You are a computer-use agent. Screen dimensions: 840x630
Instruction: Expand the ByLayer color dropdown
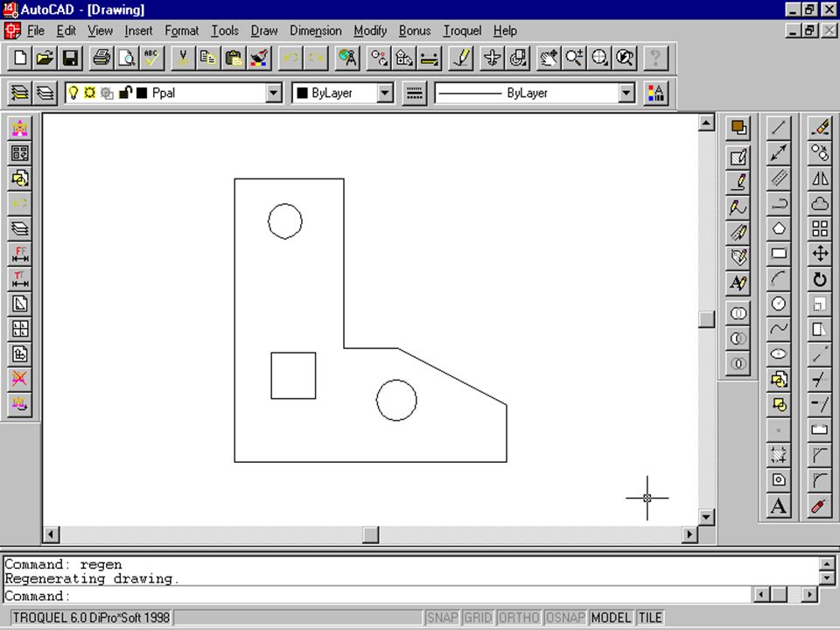point(385,94)
